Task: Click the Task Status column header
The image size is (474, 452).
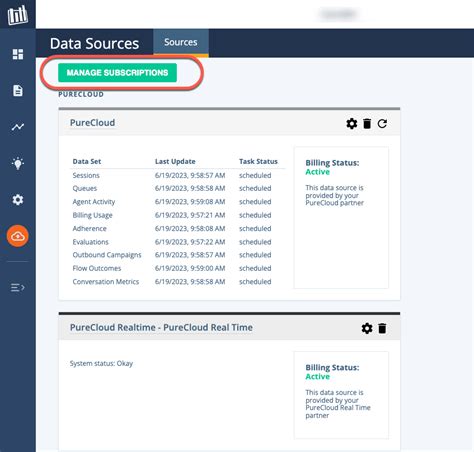Action: [258, 161]
